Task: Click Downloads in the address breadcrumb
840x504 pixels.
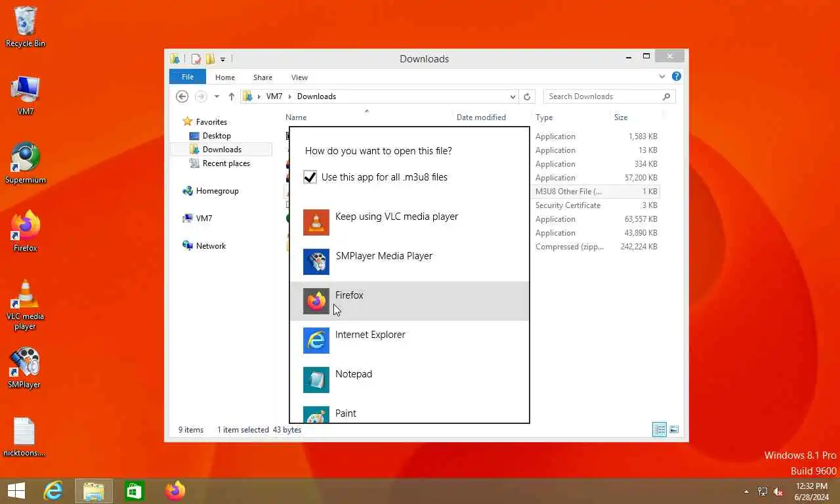Action: point(316,96)
